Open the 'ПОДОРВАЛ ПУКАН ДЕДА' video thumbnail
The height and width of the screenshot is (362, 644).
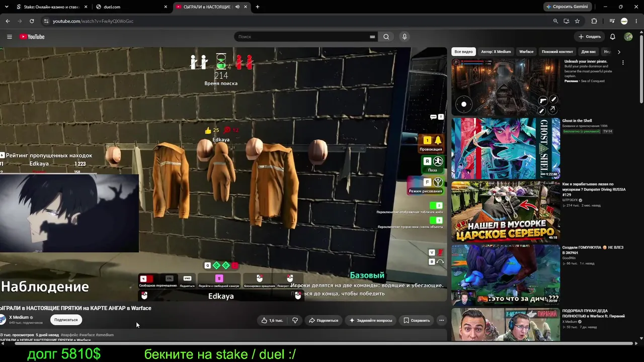coord(506,324)
